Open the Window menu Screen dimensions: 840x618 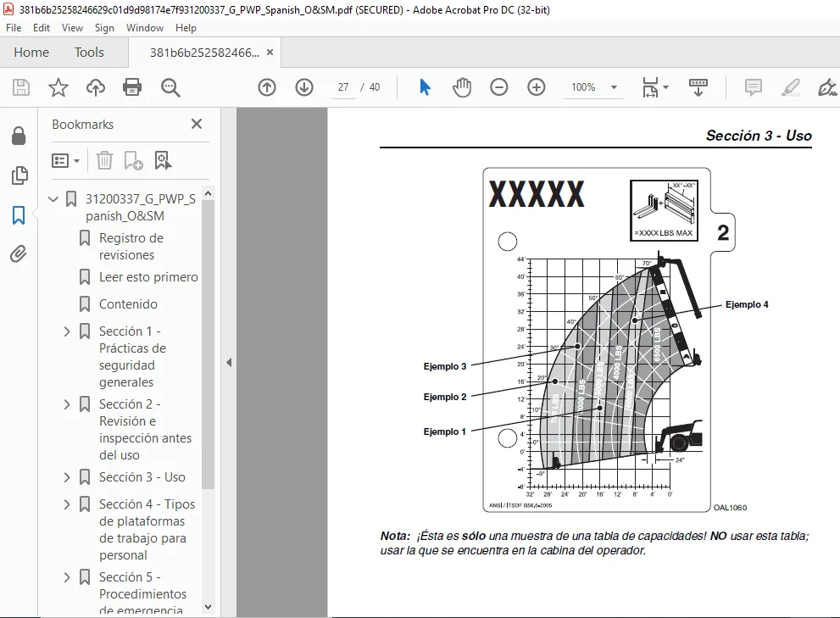point(145,28)
